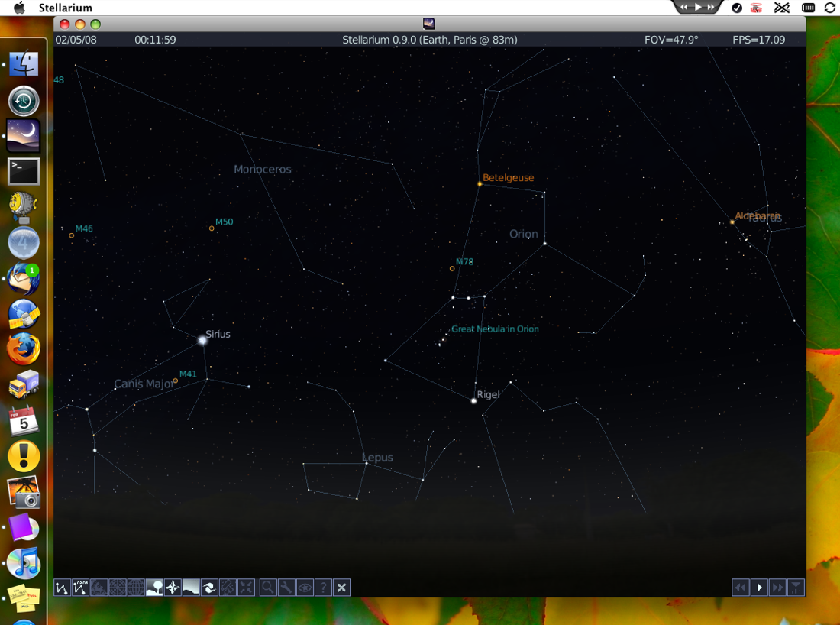Open the Apple menu
The image size is (840, 625).
(x=19, y=8)
